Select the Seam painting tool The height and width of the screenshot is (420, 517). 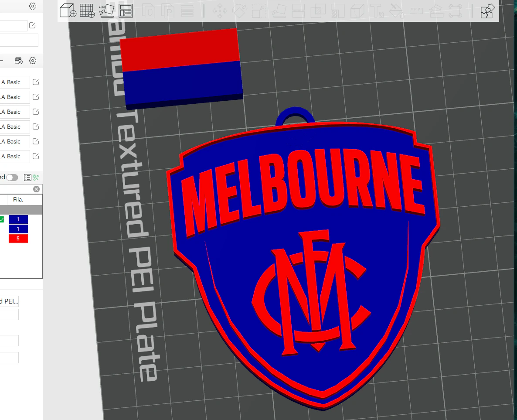pos(357,11)
